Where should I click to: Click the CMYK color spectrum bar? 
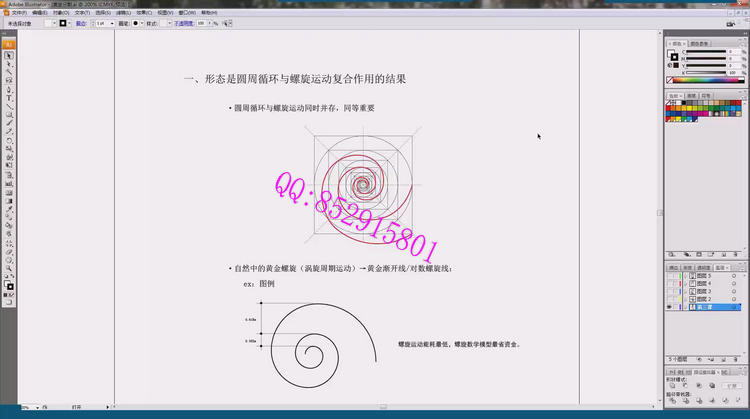[705, 81]
